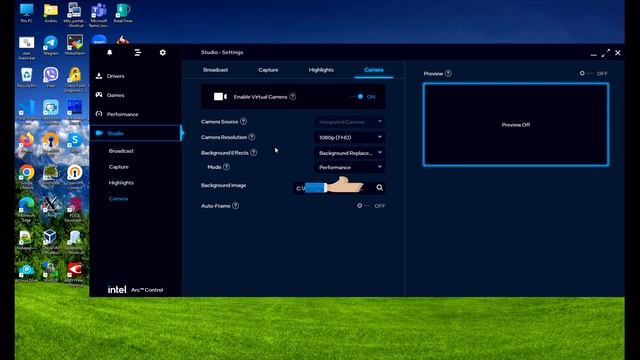This screenshot has height=360, width=640.
Task: Select Studio in the sidebar
Action: [x=135, y=133]
